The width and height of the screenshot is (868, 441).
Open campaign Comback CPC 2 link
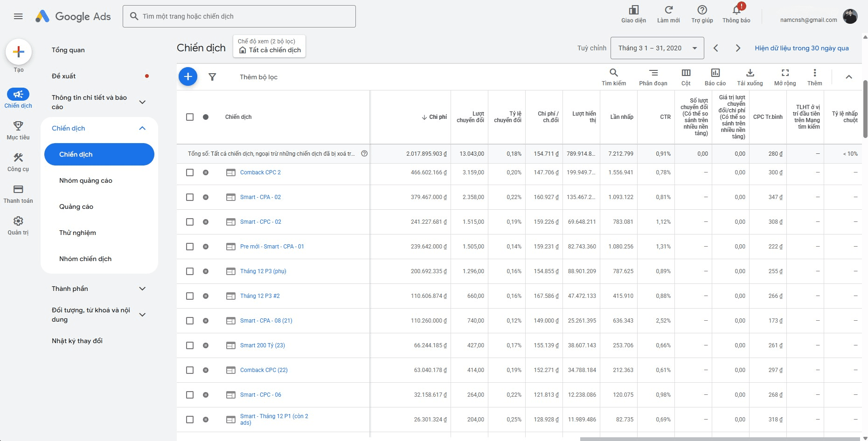coord(260,172)
